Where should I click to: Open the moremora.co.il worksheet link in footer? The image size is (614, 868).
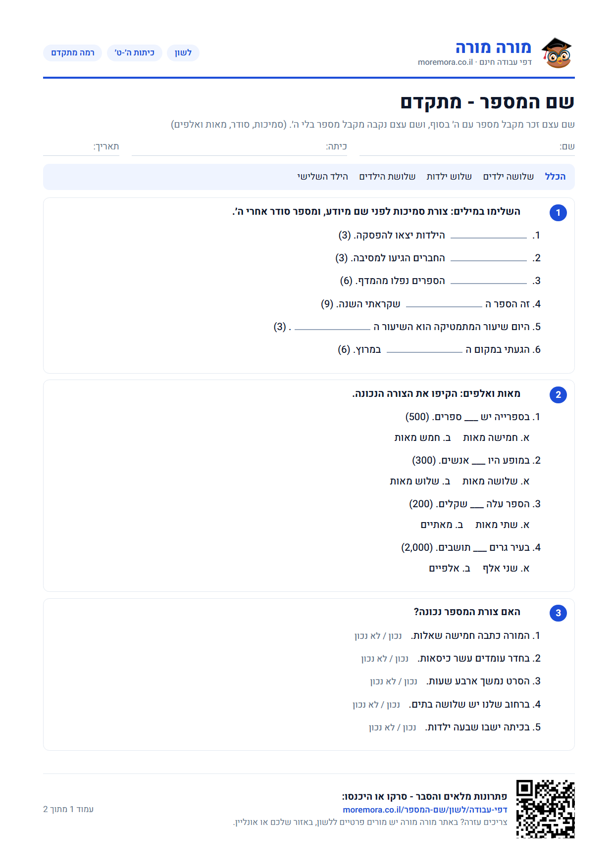tap(425, 810)
